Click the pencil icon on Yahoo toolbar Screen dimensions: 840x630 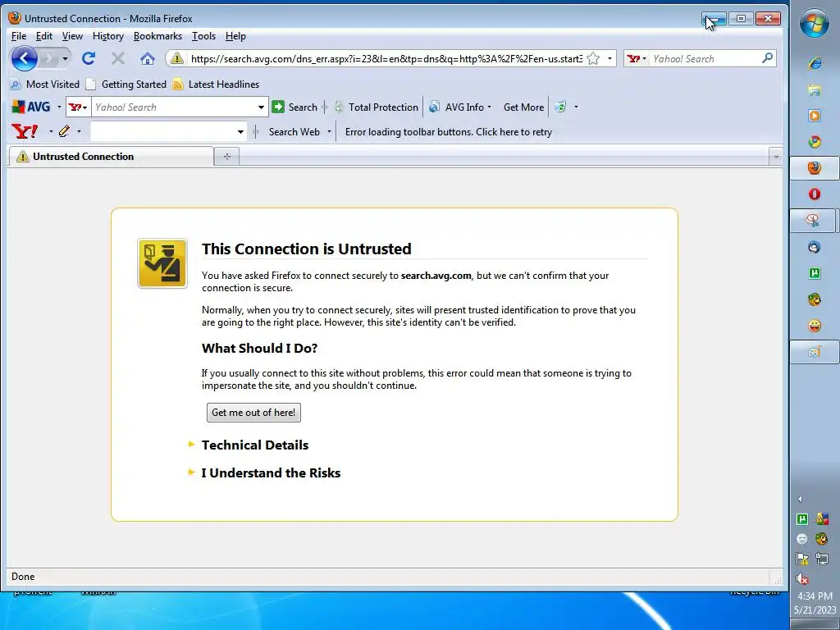click(x=64, y=131)
